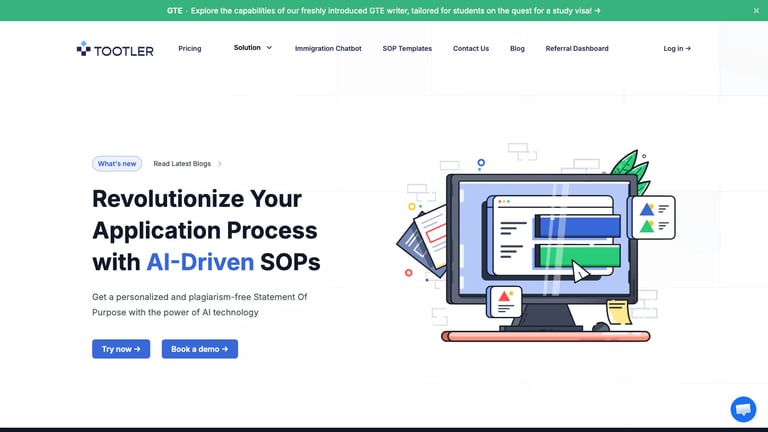Open the live chat bubble
The height and width of the screenshot is (432, 768).
[x=743, y=409]
